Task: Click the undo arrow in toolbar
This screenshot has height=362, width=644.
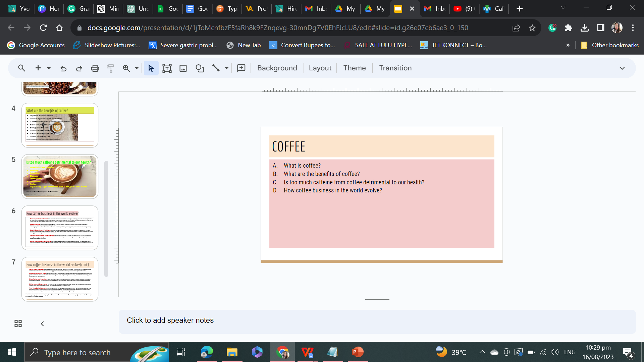Action: [63, 68]
